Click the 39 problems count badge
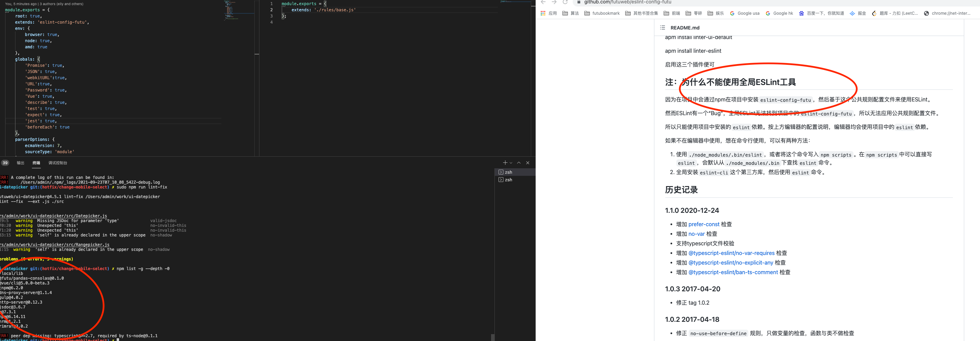Image resolution: width=980 pixels, height=341 pixels. coord(5,163)
